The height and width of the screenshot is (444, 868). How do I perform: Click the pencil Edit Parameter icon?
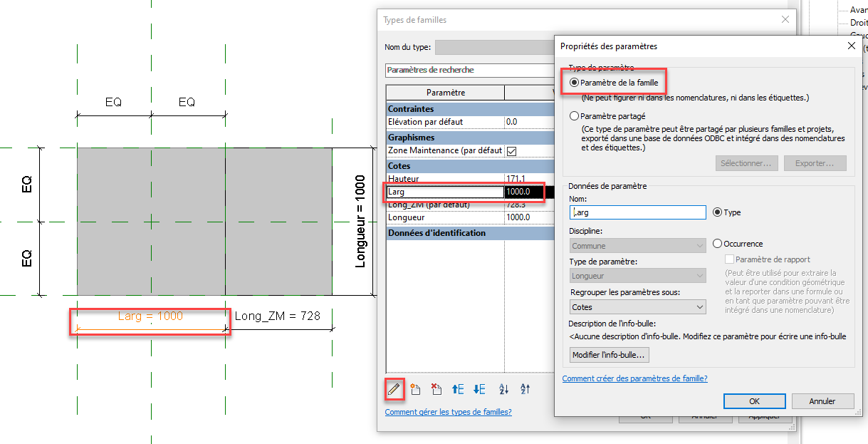pyautogui.click(x=394, y=388)
